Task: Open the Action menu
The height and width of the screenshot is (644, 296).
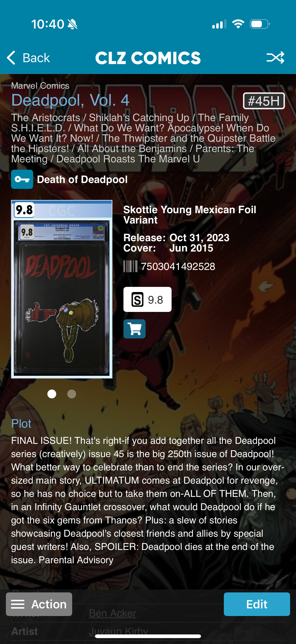Action: pyautogui.click(x=39, y=604)
